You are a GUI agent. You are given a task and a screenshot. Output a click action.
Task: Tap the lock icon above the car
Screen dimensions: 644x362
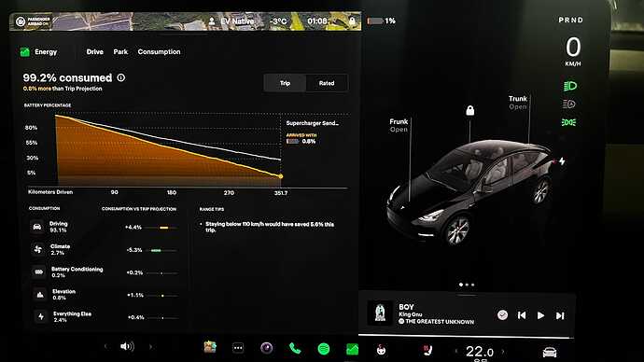click(x=469, y=110)
